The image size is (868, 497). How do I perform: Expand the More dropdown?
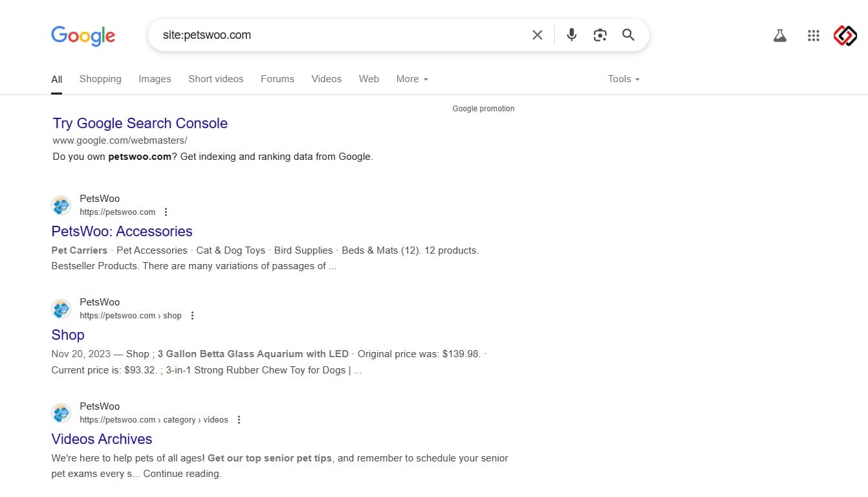coord(412,79)
